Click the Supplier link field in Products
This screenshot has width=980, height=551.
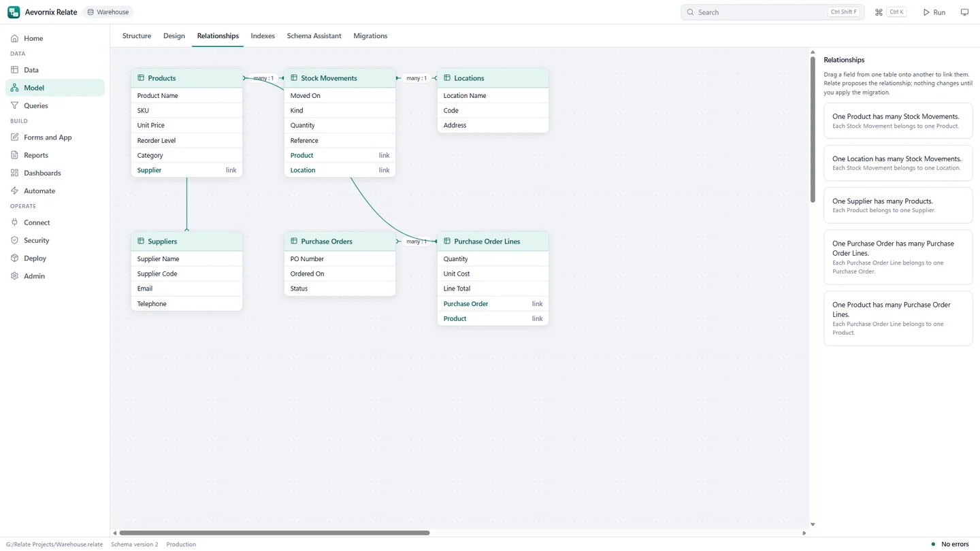[x=186, y=170]
